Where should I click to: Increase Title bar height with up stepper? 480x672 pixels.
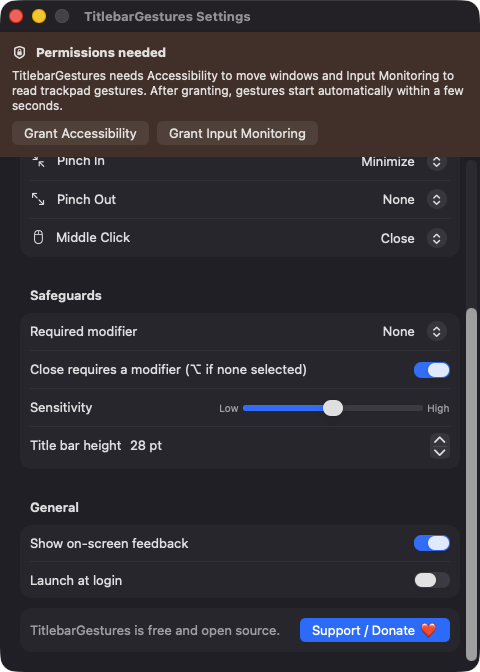(x=440, y=440)
